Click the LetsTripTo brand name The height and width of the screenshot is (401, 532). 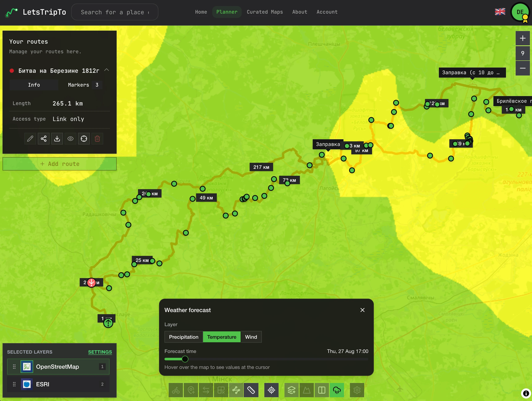click(x=44, y=12)
